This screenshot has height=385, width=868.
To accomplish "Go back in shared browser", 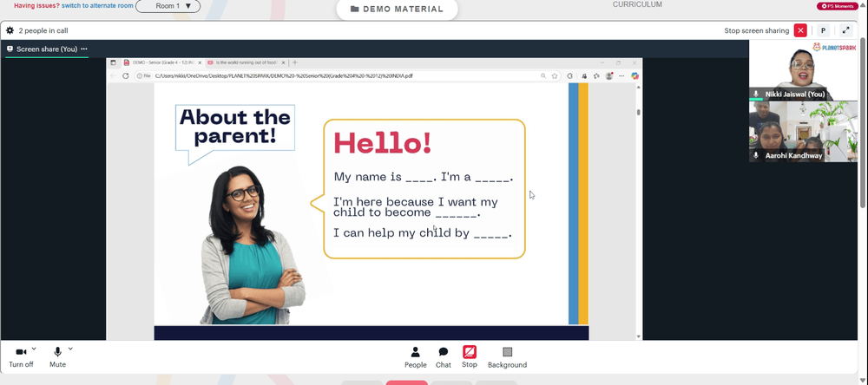I will (x=113, y=75).
